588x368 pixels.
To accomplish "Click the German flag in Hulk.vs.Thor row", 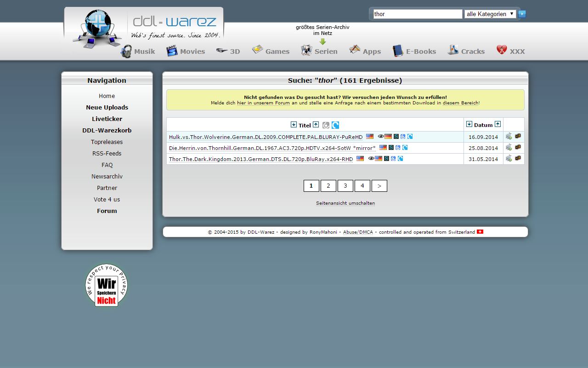I will click(388, 137).
